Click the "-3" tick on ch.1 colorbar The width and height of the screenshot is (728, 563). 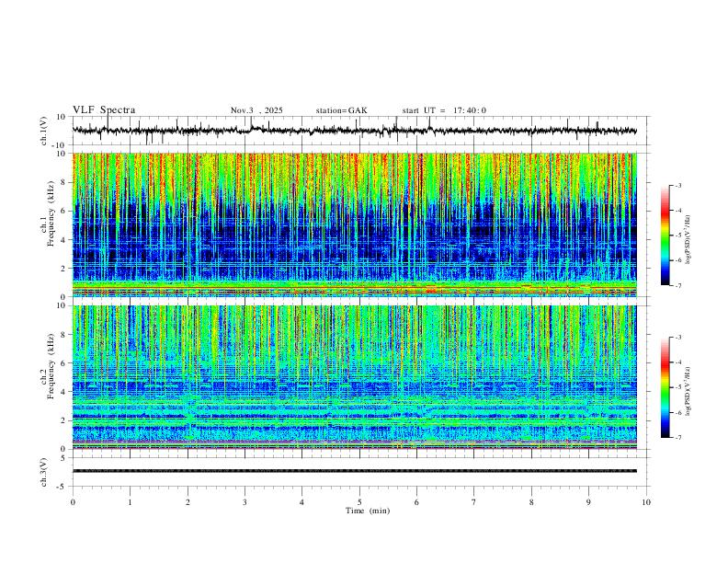(x=678, y=185)
